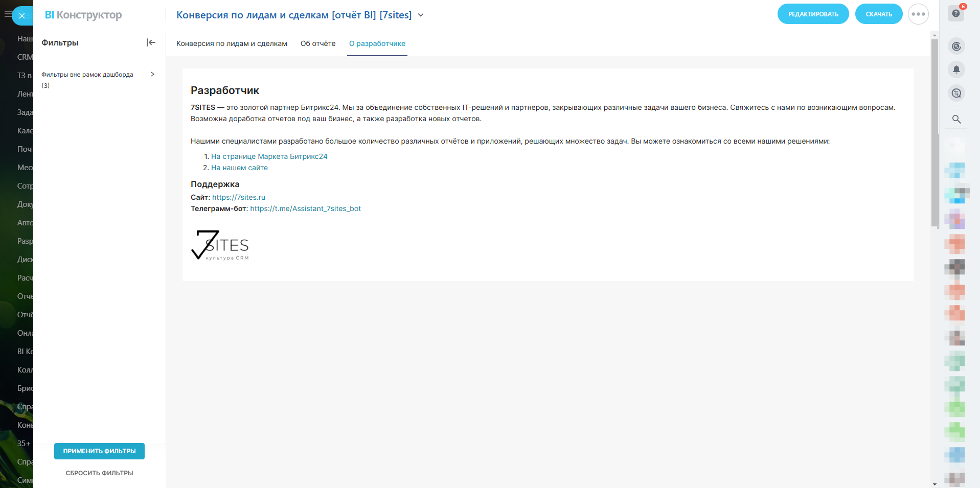Screen dimensions: 980x488
Task: Open link На странице Маркета Битрикс24
Action: click(269, 156)
